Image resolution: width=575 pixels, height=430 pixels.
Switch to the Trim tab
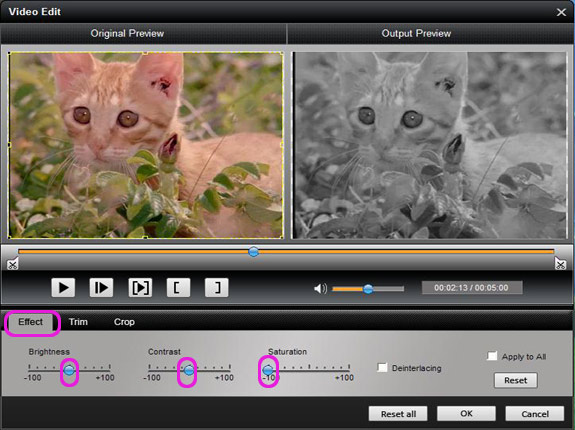point(78,322)
